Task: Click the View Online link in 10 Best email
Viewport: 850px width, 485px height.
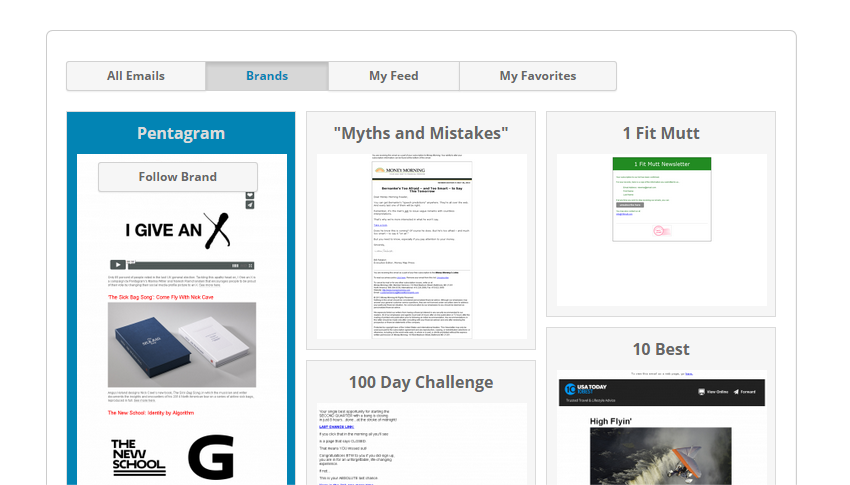Action: 713,392
